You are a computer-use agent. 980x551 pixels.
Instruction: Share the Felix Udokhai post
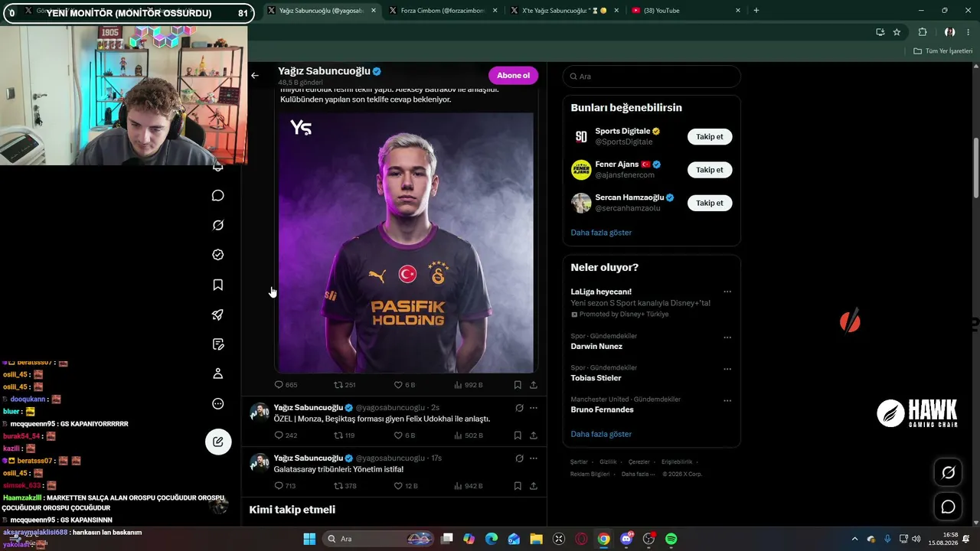534,435
